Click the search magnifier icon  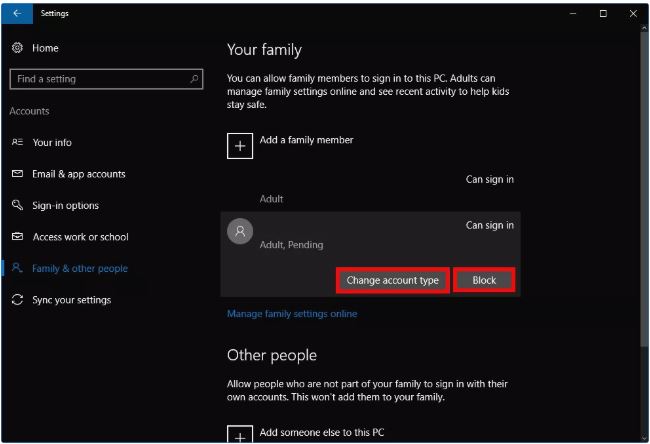pos(194,78)
